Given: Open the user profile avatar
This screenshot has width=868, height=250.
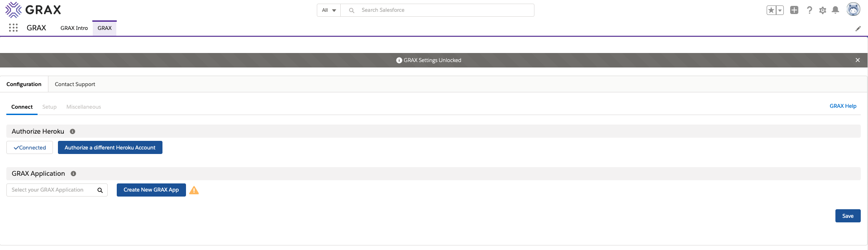Looking at the screenshot, I should coord(853,10).
